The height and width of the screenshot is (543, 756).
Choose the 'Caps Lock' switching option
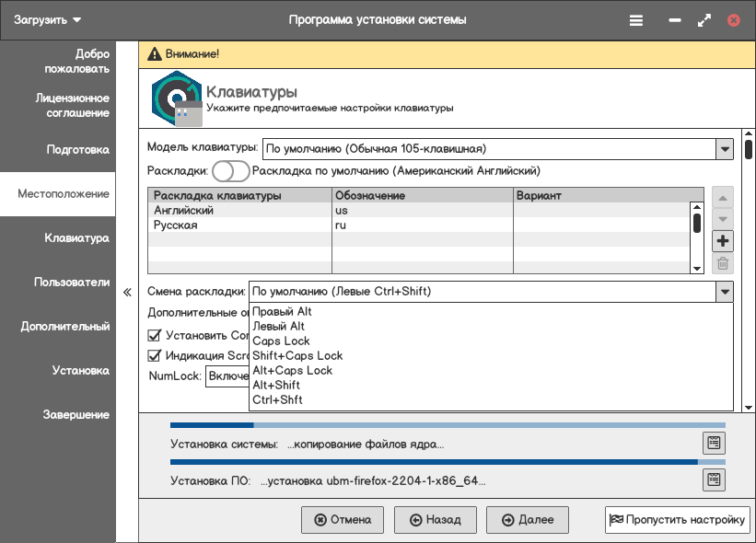point(281,341)
